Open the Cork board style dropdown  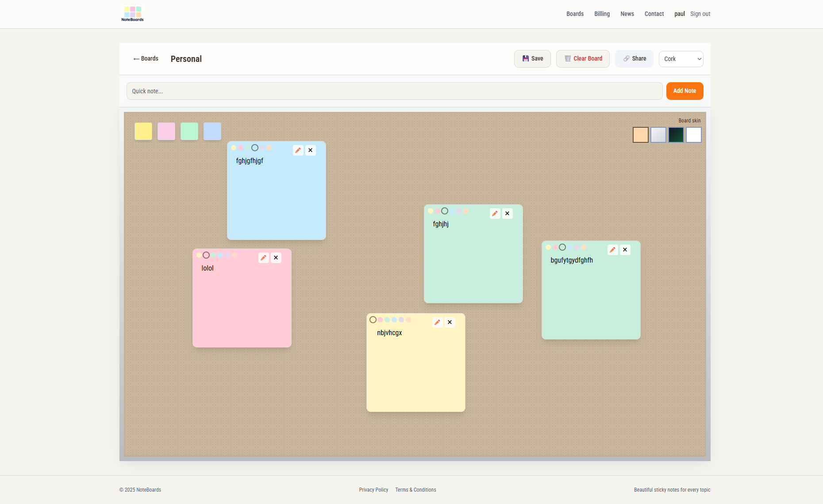681,59
